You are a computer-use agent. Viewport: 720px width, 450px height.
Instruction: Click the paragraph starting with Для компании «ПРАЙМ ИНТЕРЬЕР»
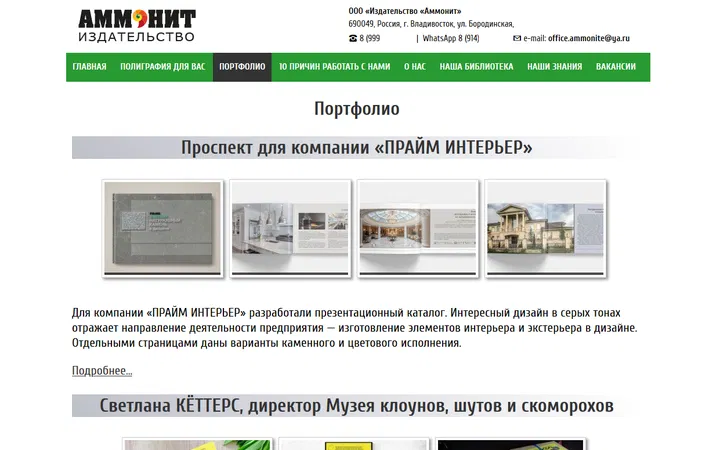(x=354, y=328)
